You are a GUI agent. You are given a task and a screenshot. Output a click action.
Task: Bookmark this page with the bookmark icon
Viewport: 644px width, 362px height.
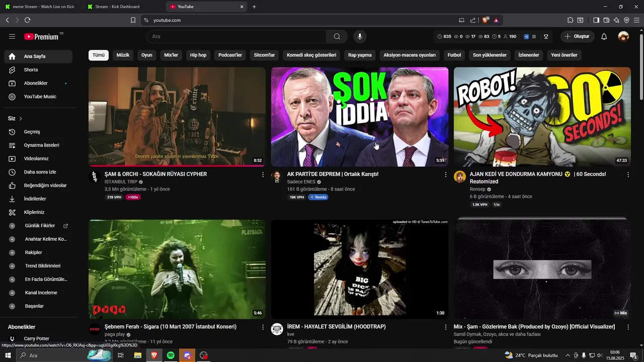coord(133,20)
